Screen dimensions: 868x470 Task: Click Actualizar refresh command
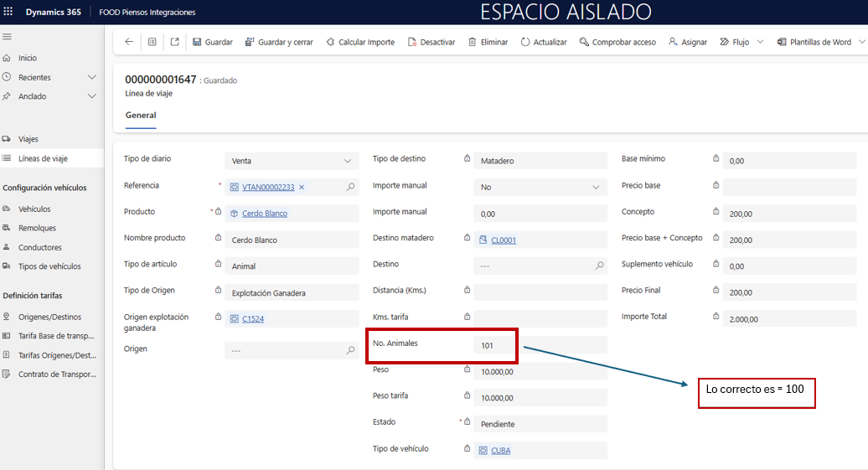click(x=543, y=42)
